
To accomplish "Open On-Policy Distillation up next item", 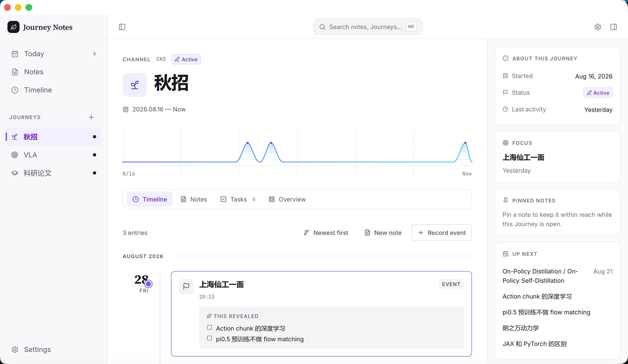I will (x=540, y=276).
